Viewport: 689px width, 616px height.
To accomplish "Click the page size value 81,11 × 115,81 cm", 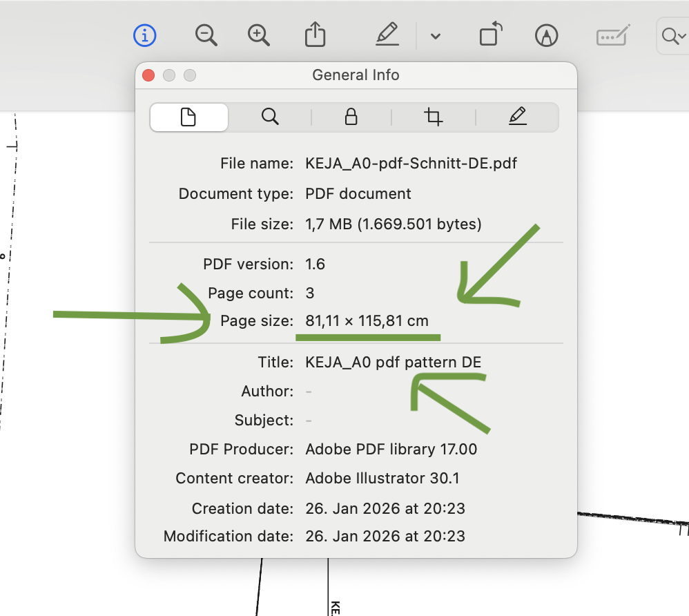I will tap(367, 321).
